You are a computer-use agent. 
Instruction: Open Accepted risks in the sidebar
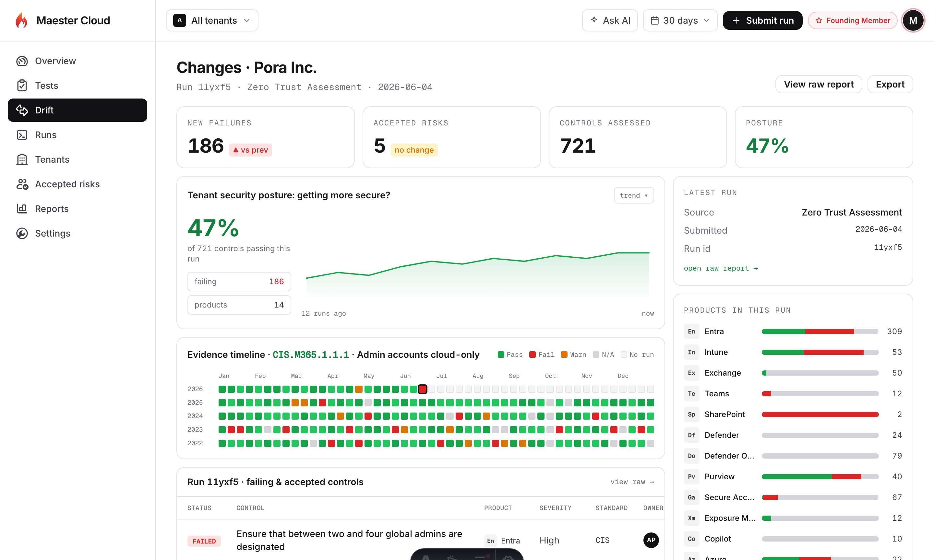coord(78,184)
